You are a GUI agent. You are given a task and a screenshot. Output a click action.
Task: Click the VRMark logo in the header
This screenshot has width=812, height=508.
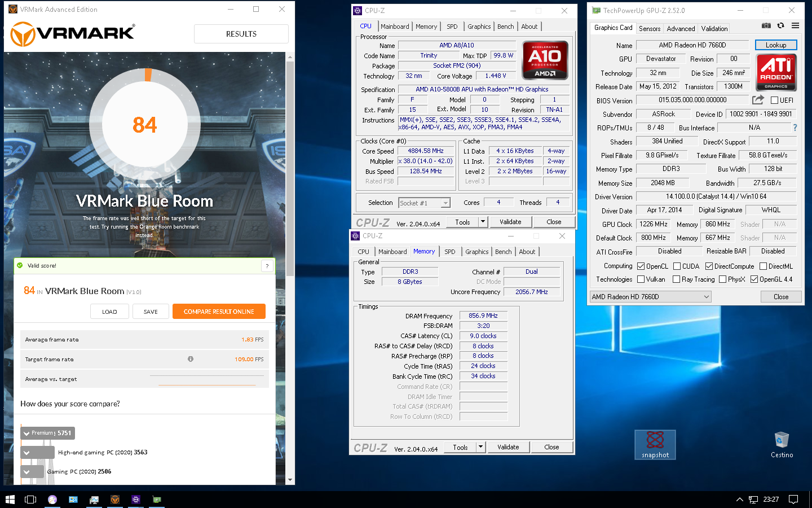73,34
